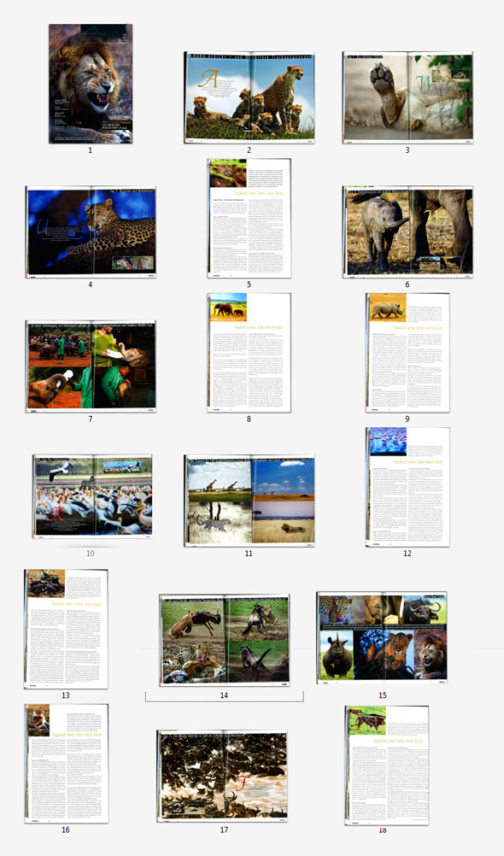
Task: Click page number label 7
Action: coord(91,419)
